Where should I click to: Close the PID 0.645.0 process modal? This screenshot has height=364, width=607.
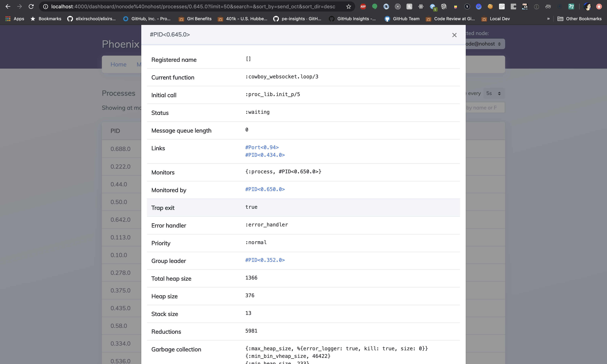click(454, 35)
